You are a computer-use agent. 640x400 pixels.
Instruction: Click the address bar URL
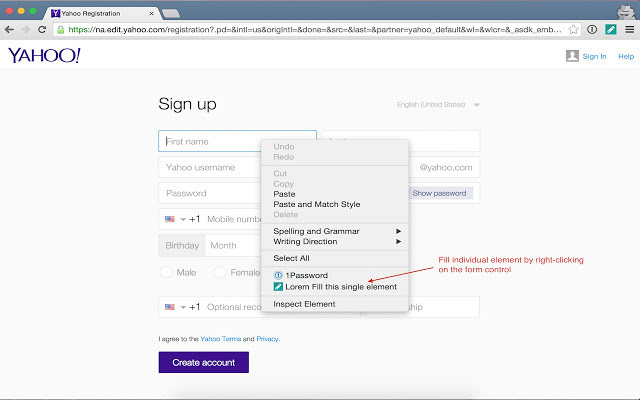coord(314,29)
